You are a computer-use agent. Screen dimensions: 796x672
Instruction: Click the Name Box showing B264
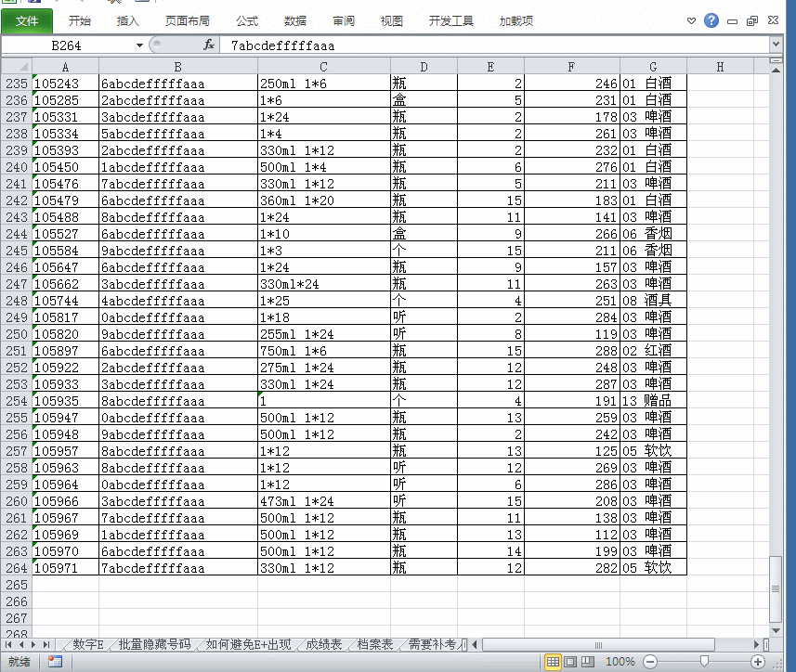(x=67, y=45)
